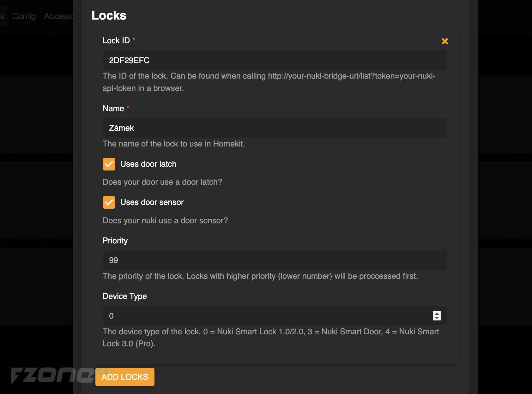Remove this lock using the orange X icon
This screenshot has height=394, width=532.
click(x=444, y=41)
